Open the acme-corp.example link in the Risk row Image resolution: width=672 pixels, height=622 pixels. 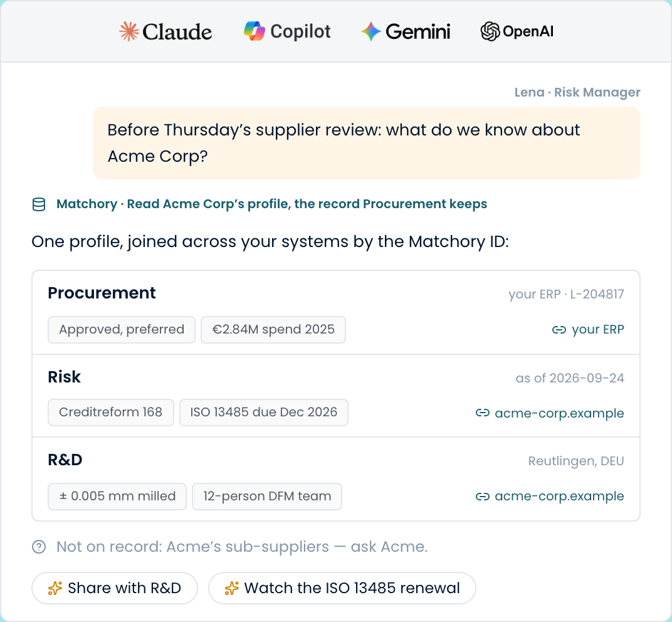tap(550, 413)
